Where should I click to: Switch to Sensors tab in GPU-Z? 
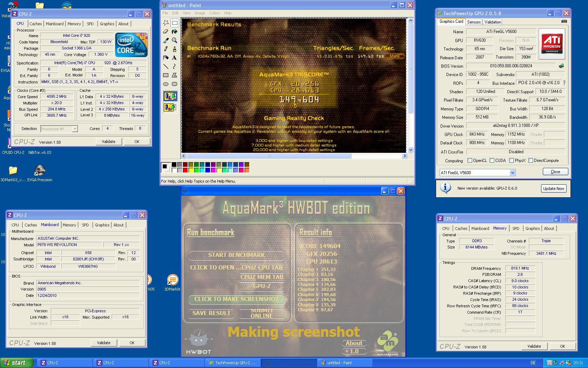coord(474,22)
